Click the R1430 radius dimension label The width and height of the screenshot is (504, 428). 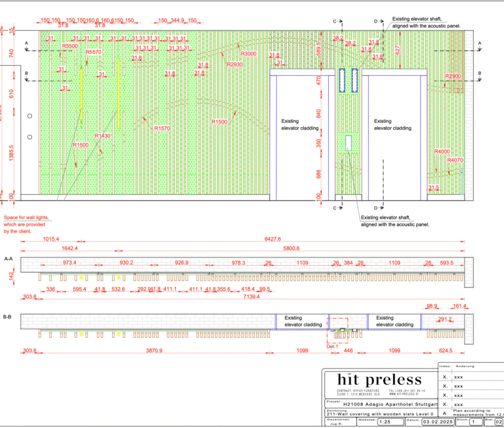[102, 135]
